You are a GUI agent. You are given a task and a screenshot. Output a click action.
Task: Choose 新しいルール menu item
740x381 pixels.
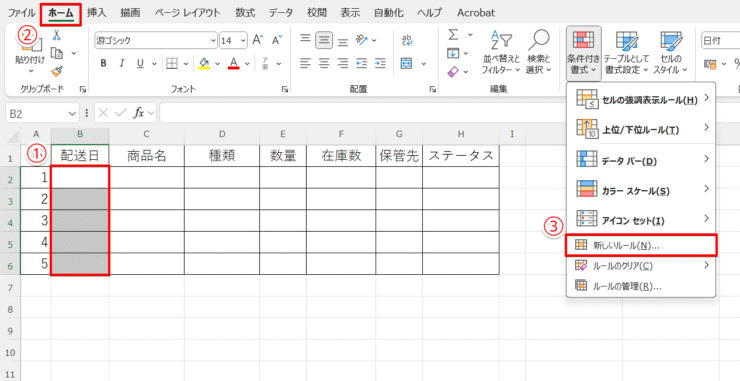point(641,246)
